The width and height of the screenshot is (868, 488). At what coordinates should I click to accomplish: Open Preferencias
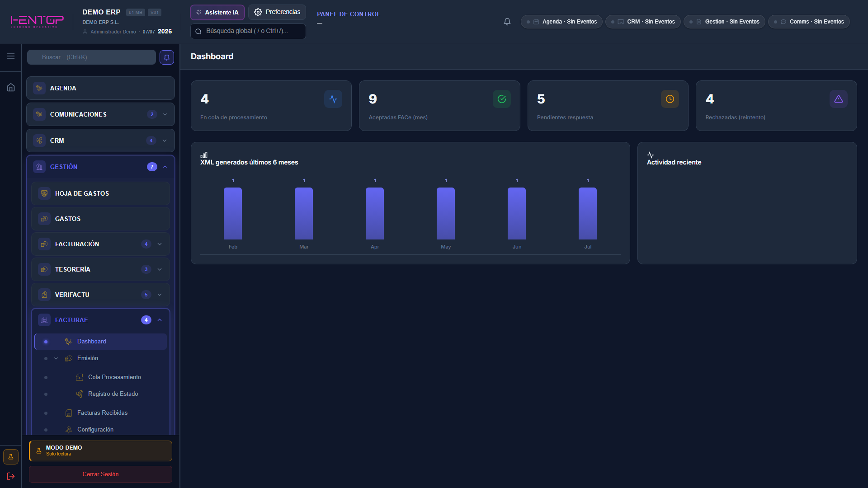click(x=277, y=12)
